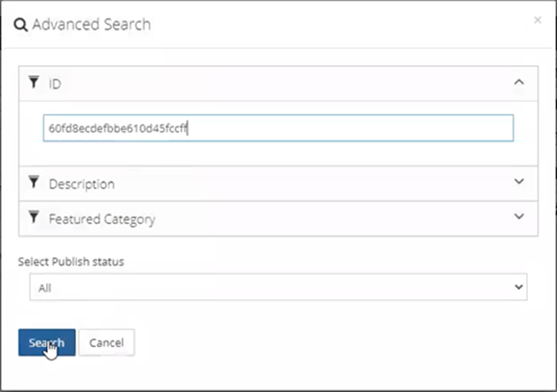Expand the Description section chevron
The width and height of the screenshot is (557, 392).
(519, 182)
